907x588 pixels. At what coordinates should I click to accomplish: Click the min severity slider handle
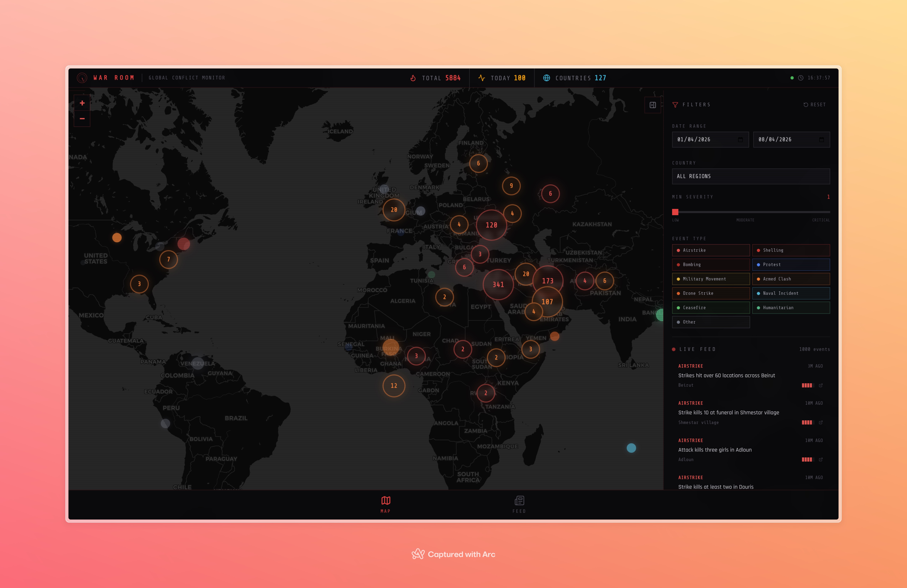coord(675,212)
